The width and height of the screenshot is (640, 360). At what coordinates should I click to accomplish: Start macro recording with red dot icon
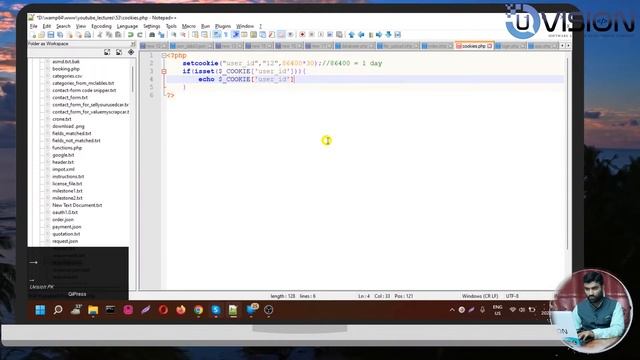click(x=302, y=35)
